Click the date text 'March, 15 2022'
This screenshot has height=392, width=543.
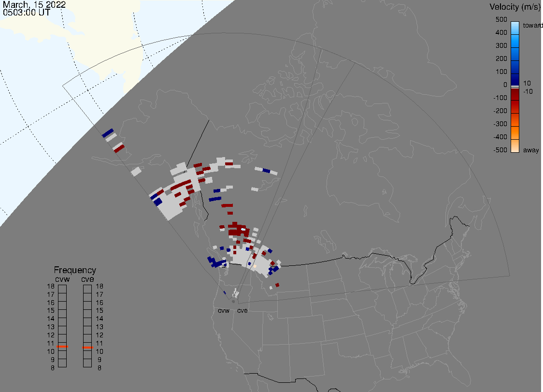point(34,4)
